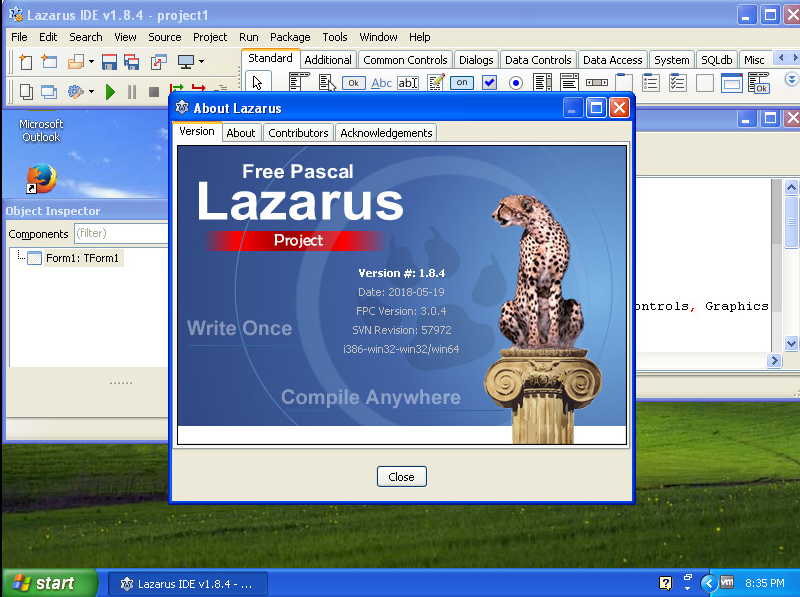Select the arrow pointer selection tool
800x597 pixels.
[258, 83]
